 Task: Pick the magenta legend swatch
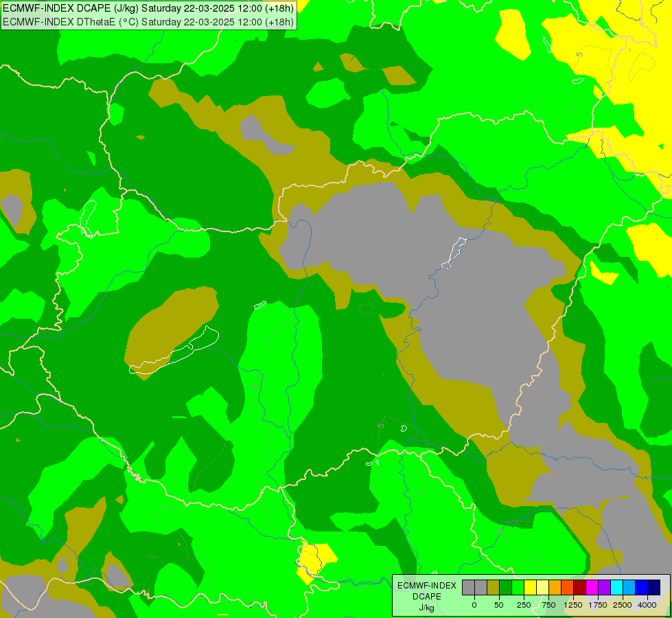pyautogui.click(x=592, y=587)
